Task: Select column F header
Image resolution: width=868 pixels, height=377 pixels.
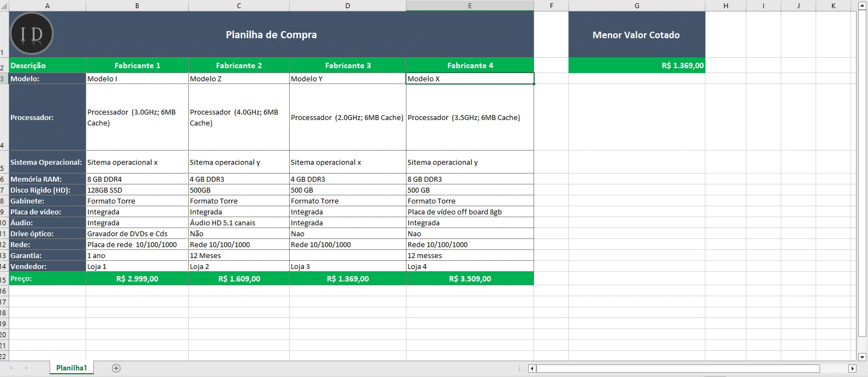Action: (551, 5)
